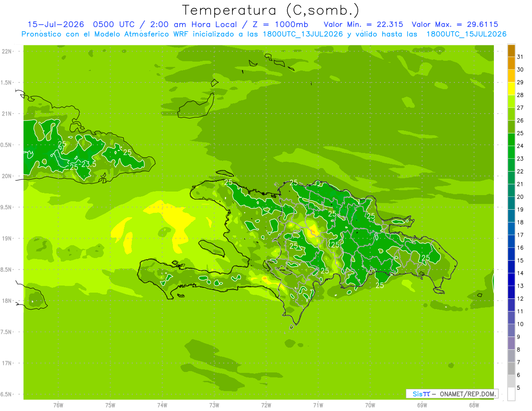532x411 pixels.
Task: Click the title 'Temperatura (C,somb.)'
Action: pos(270,10)
